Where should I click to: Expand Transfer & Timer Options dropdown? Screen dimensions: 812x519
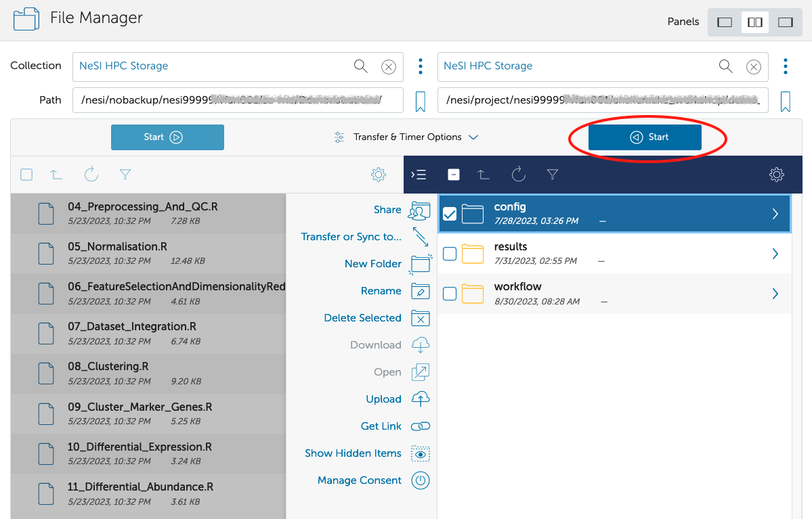pyautogui.click(x=406, y=137)
